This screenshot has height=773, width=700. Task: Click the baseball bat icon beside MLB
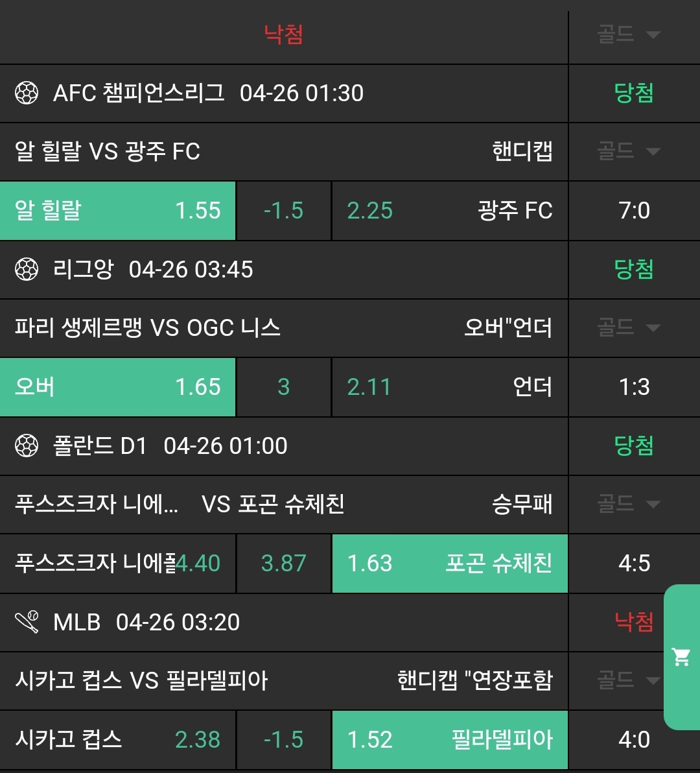click(x=27, y=623)
